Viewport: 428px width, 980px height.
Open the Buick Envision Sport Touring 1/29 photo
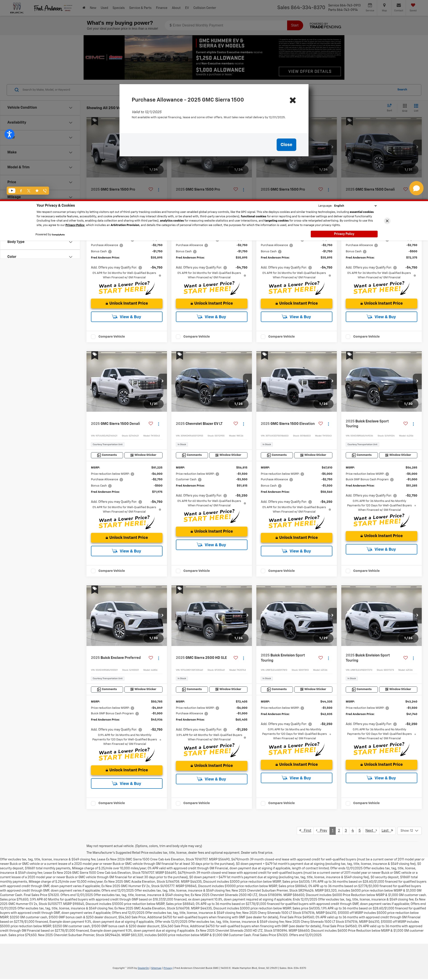(x=296, y=615)
